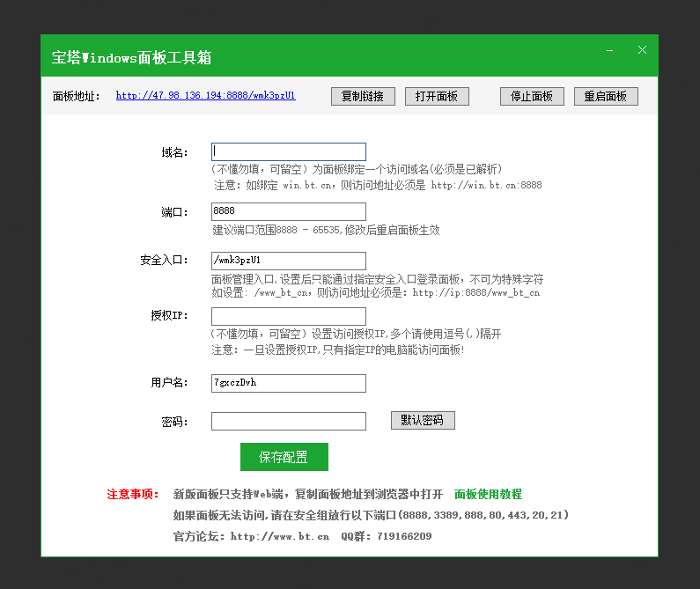Image resolution: width=700 pixels, height=589 pixels.
Task: Click the 密码 label
Action: click(174, 422)
